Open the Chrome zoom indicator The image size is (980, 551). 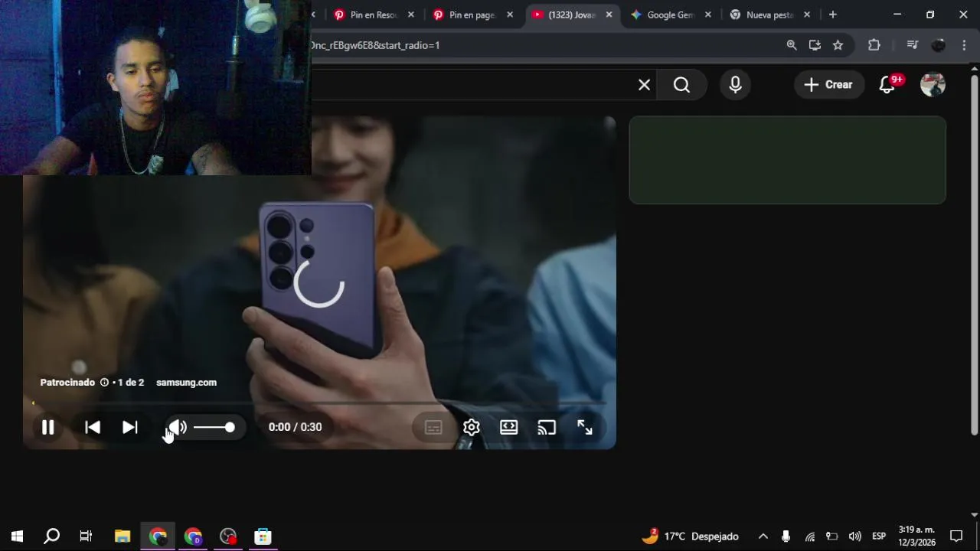(x=792, y=45)
